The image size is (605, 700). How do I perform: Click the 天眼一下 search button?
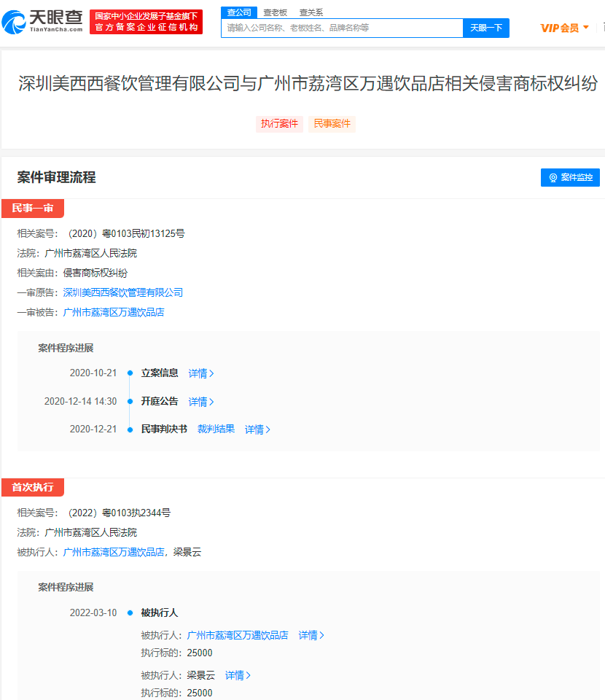(x=486, y=28)
